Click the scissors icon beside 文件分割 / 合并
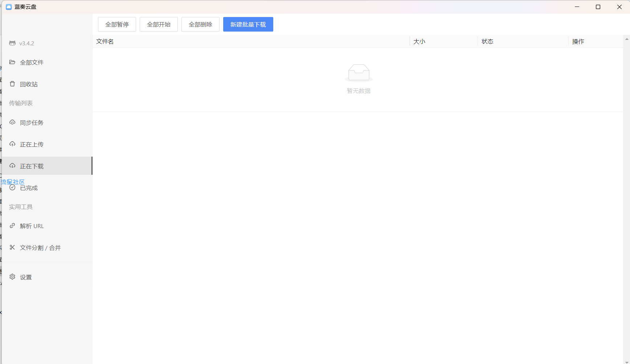The height and width of the screenshot is (364, 630). click(x=12, y=247)
